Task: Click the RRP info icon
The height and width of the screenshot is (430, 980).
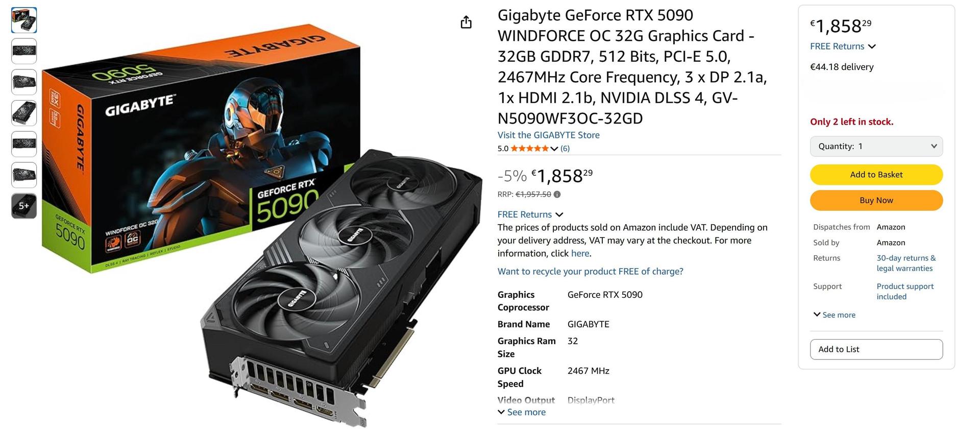Action: [x=557, y=194]
